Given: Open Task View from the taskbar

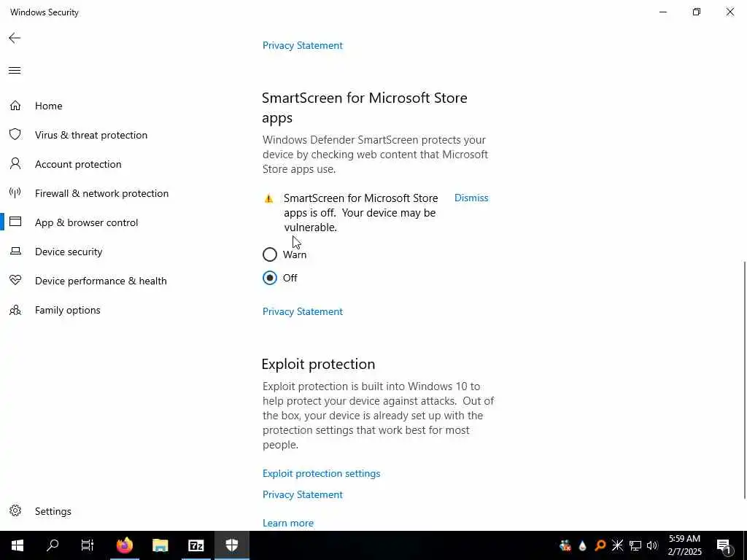Looking at the screenshot, I should (88, 545).
